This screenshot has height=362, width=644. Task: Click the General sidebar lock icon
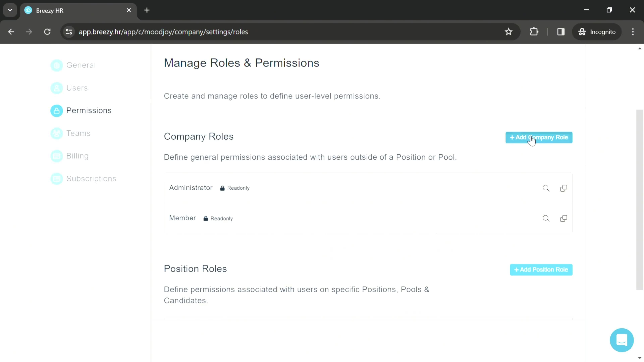(57, 65)
